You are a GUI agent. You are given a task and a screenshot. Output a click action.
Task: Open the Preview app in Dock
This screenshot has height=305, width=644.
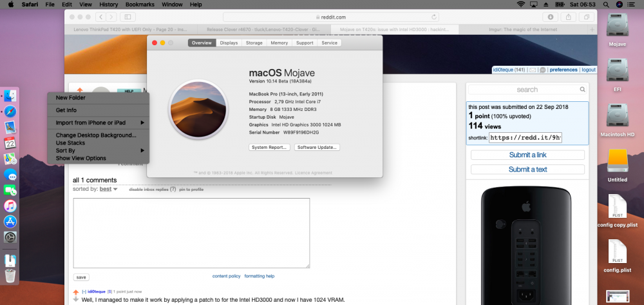click(10, 128)
